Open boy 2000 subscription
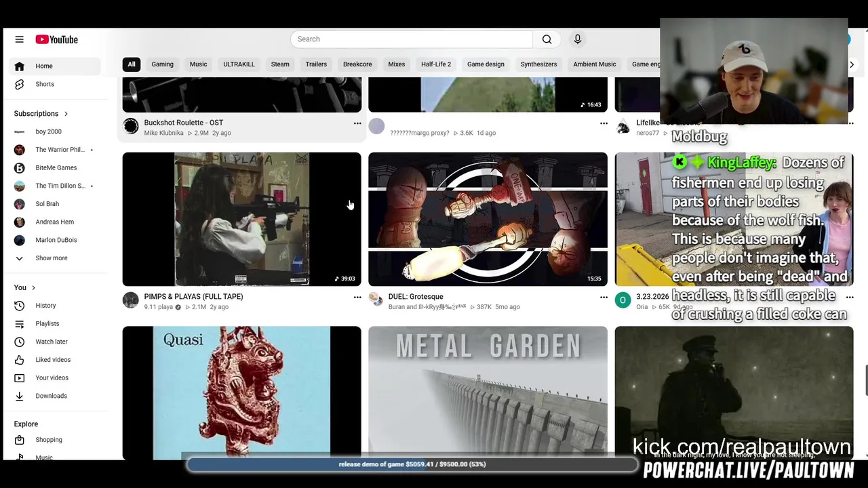 pyautogui.click(x=54, y=131)
